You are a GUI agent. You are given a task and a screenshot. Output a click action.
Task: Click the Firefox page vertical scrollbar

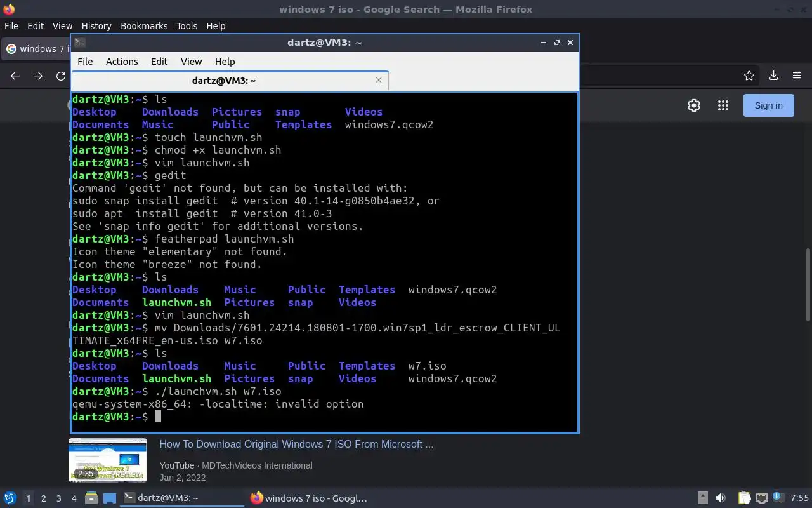pyautogui.click(x=808, y=286)
